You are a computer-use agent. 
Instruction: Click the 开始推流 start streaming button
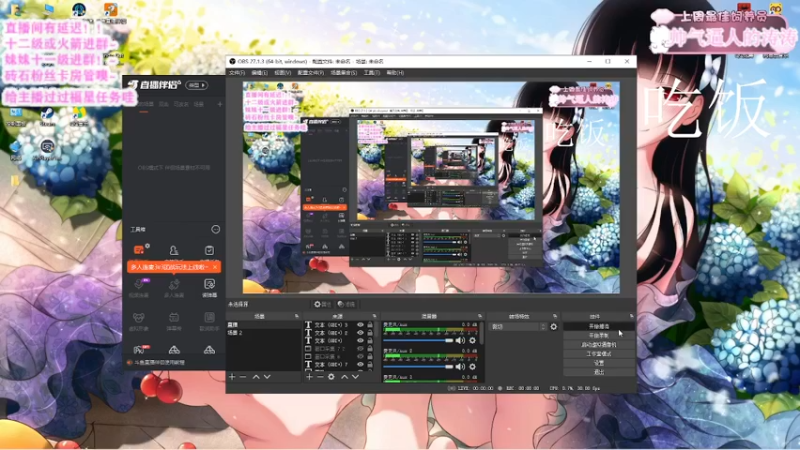pos(599,326)
